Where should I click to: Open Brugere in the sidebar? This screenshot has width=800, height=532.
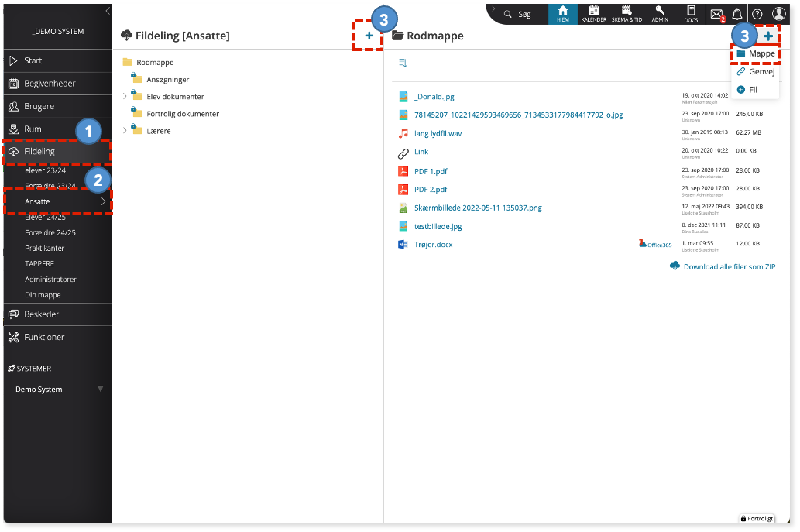tap(57, 106)
